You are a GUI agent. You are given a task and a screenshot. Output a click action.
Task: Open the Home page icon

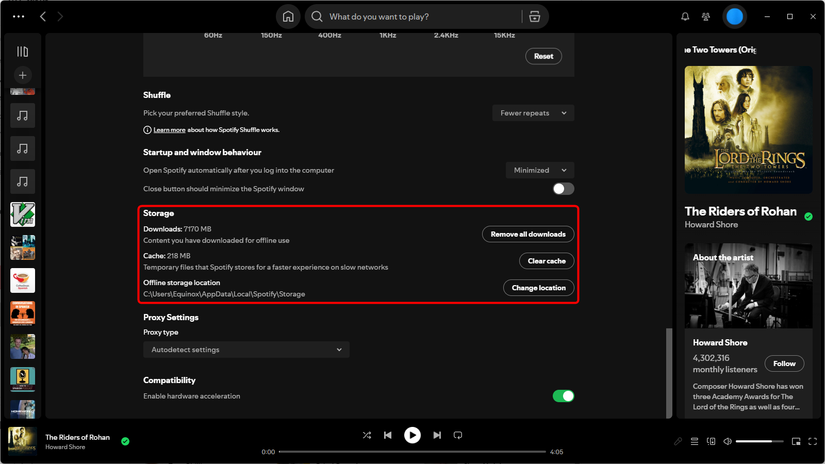pos(288,17)
